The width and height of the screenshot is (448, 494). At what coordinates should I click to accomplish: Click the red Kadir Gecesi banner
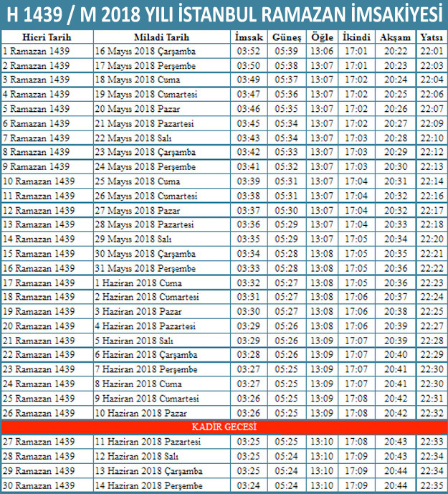[x=224, y=427]
